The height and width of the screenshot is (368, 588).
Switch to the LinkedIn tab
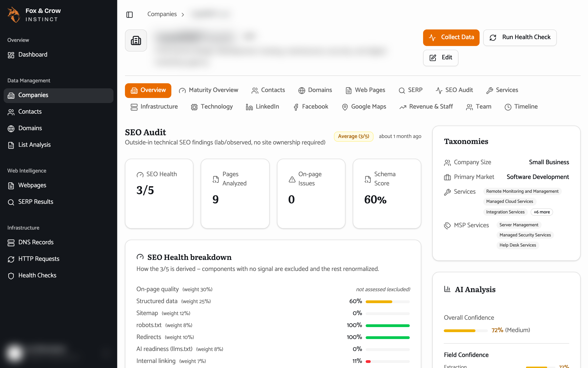coord(262,107)
